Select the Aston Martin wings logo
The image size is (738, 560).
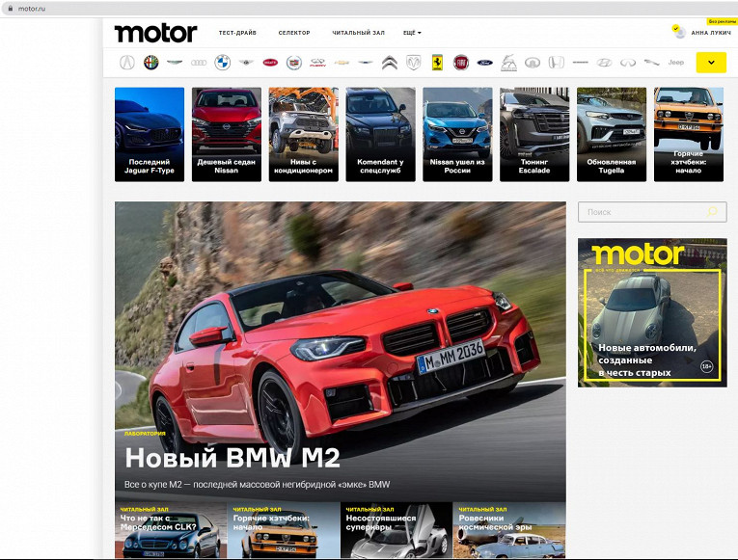pos(175,62)
